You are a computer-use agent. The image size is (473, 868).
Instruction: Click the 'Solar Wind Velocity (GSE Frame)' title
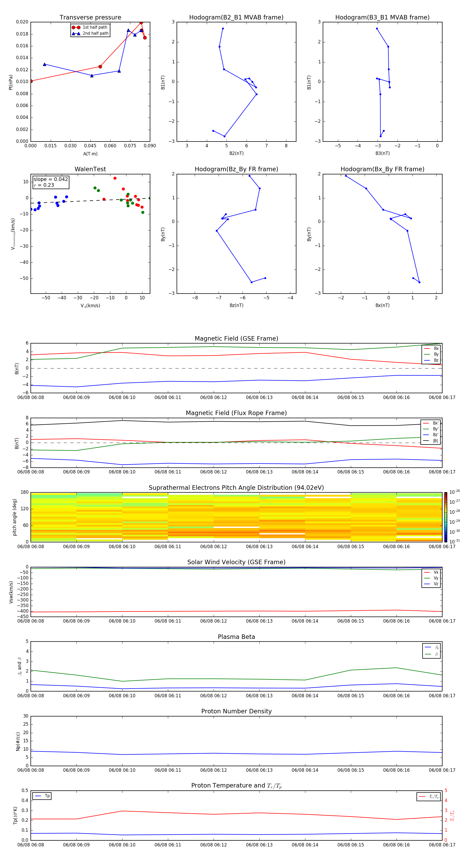click(236, 562)
